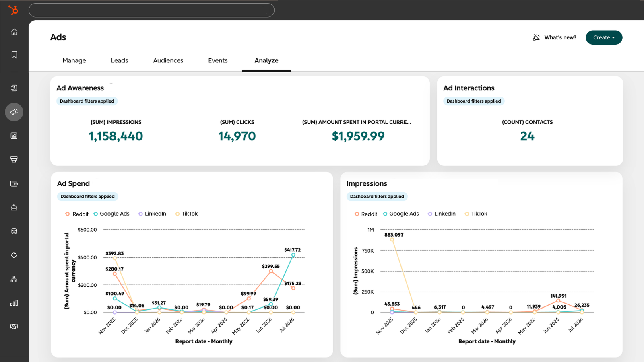Open the hierarchy org-chart sidebar icon

pos(14,279)
